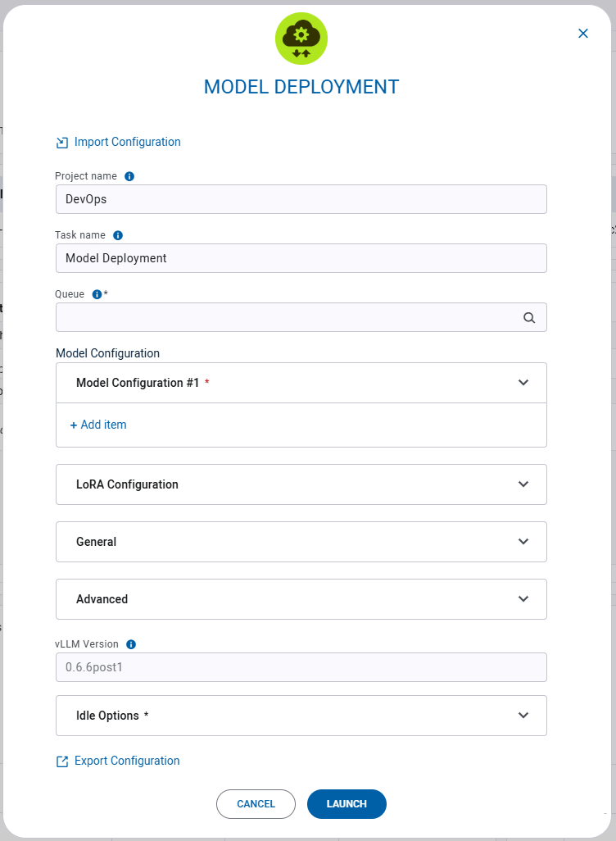Image resolution: width=616 pixels, height=841 pixels.
Task: Click the Task name info icon
Action: pyautogui.click(x=117, y=235)
